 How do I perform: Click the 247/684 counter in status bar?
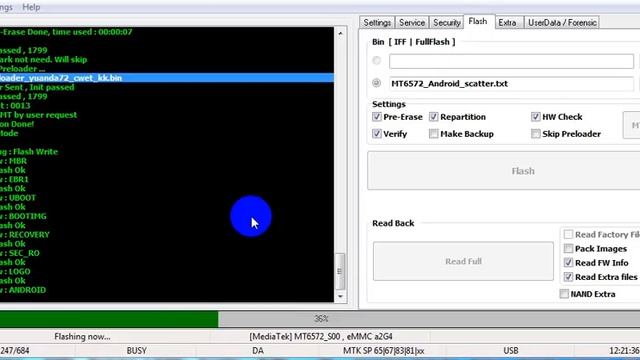click(15, 351)
